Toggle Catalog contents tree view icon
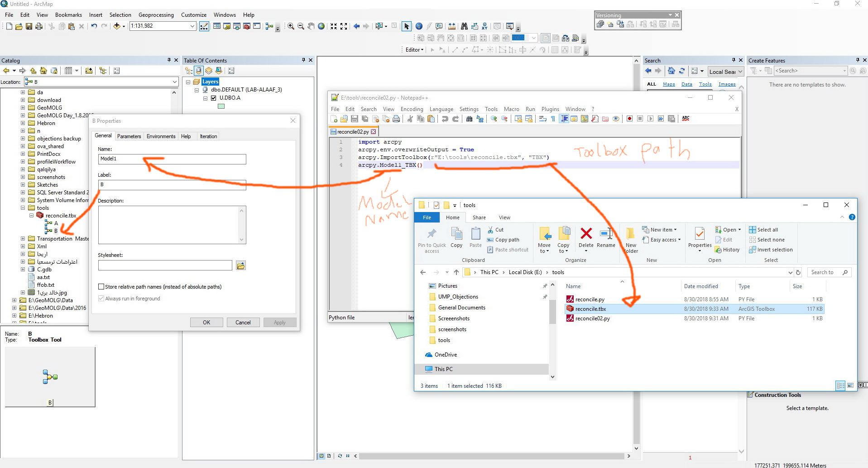This screenshot has height=468, width=868. pyautogui.click(x=103, y=71)
